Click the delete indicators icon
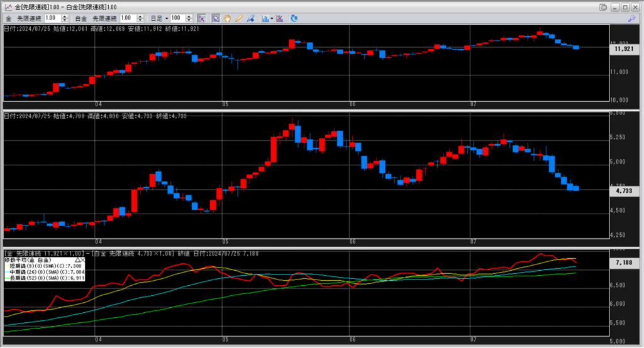644x348 pixels. (279, 19)
